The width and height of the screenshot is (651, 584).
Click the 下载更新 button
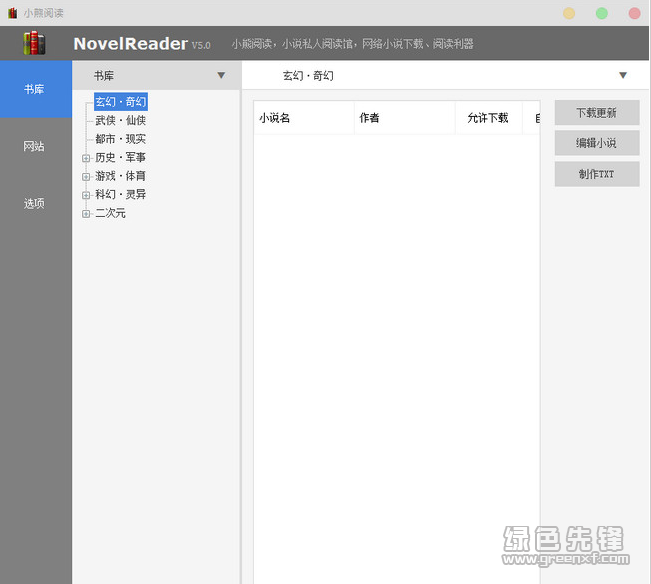[597, 112]
